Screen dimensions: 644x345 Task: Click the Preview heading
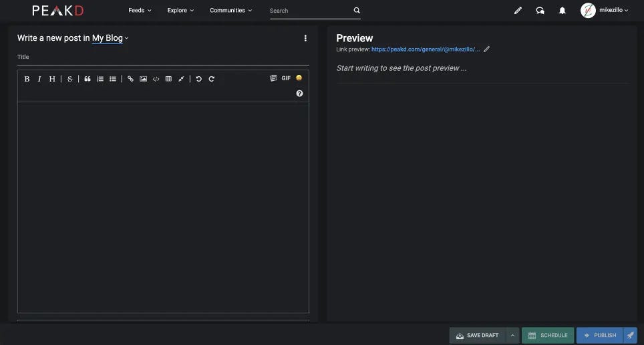point(355,38)
